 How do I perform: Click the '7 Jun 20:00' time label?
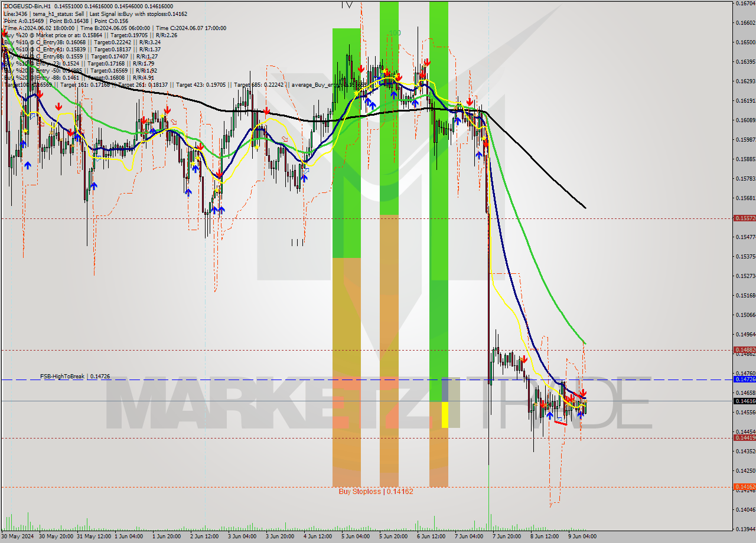(x=506, y=537)
